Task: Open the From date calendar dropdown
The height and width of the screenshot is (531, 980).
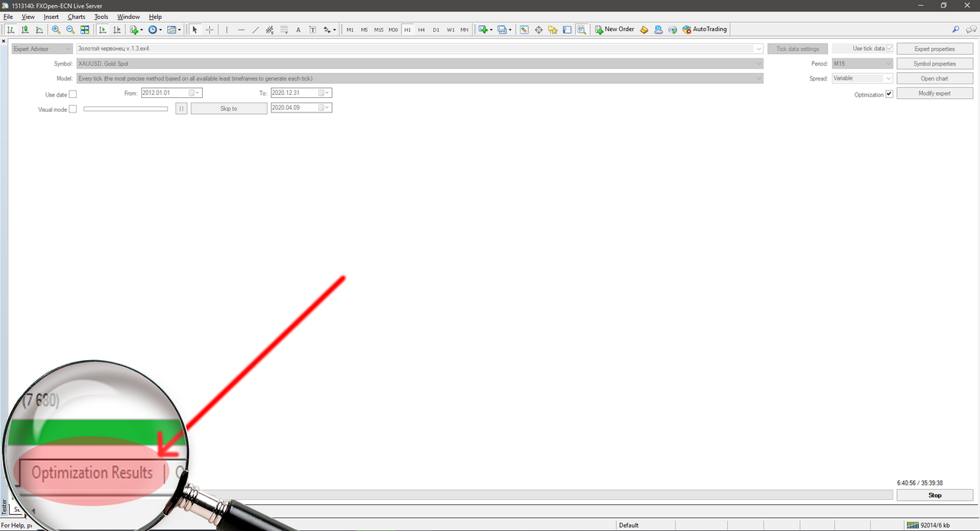Action: click(x=195, y=93)
